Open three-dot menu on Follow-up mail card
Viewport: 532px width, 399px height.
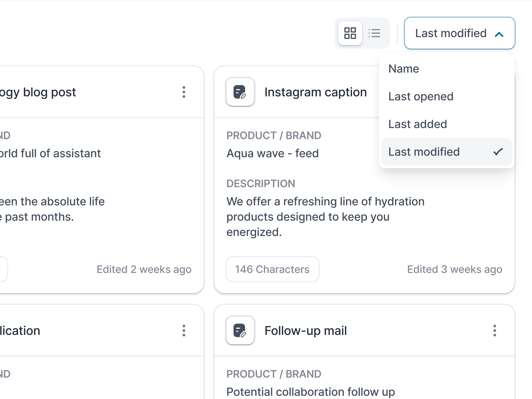[494, 331]
